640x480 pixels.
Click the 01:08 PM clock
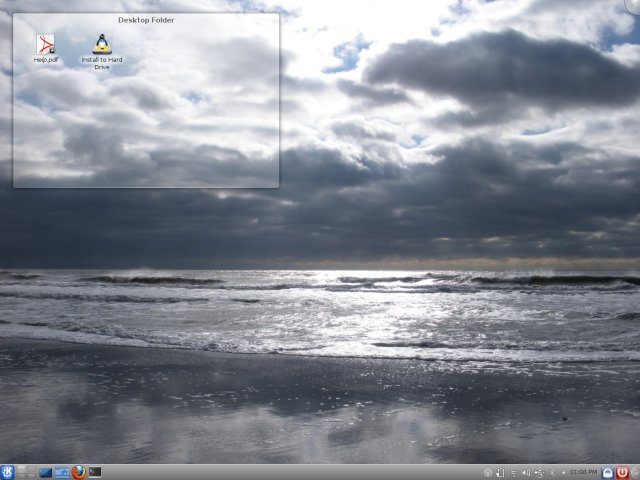[584, 472]
